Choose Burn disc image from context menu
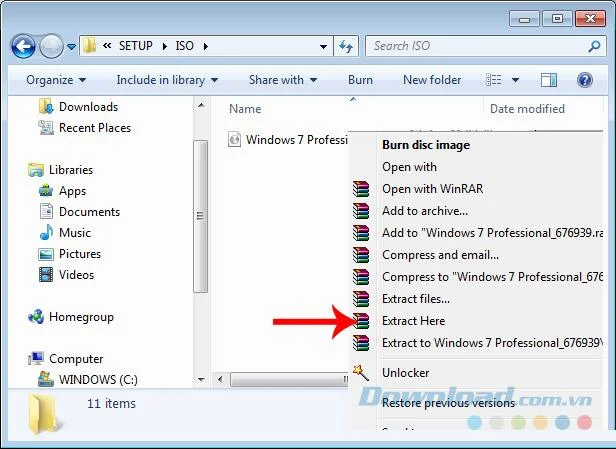 pos(426,145)
